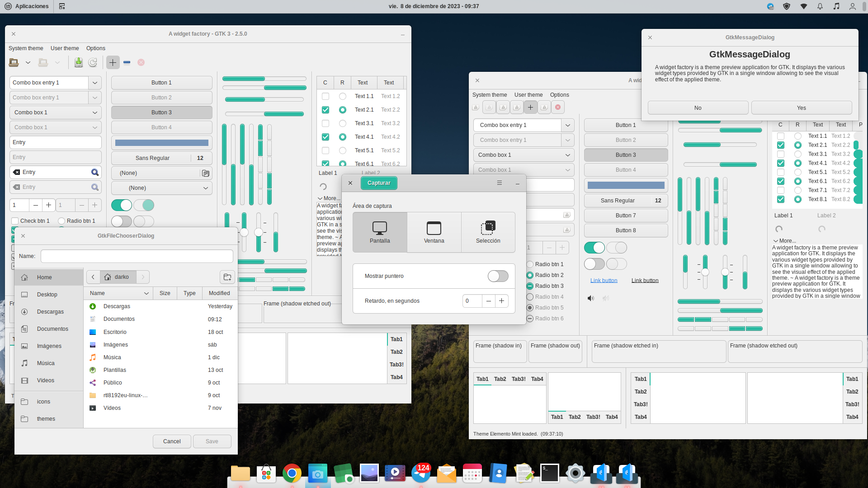Toggle the Mostrar puntero switch
The image size is (868, 488).
point(498,276)
